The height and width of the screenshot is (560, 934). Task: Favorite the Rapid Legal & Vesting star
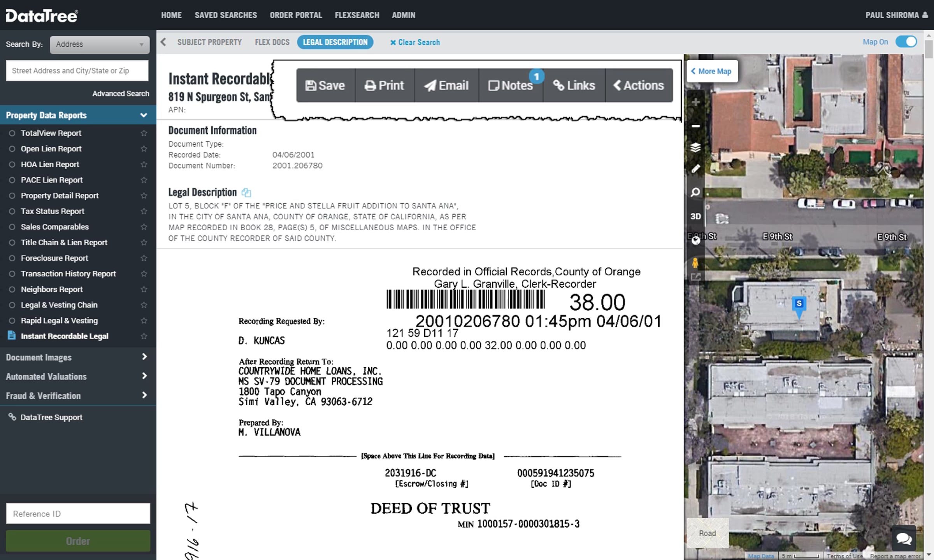tap(144, 320)
